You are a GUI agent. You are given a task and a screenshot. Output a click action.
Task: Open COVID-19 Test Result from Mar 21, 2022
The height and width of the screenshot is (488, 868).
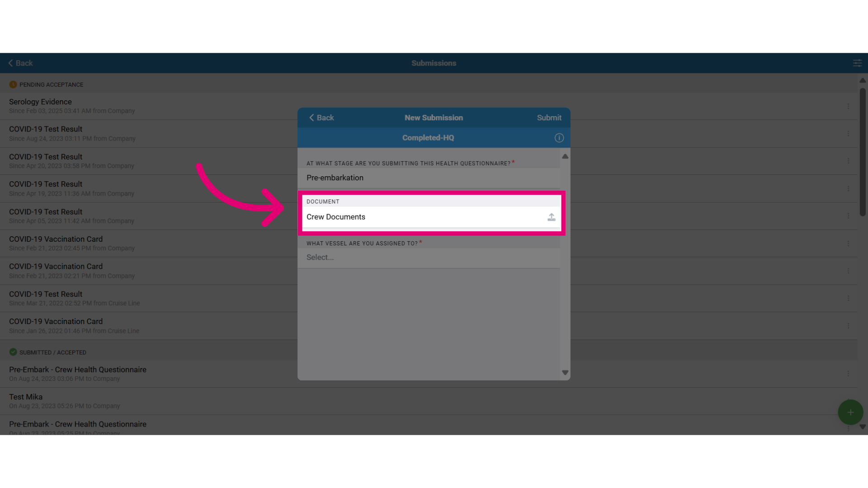pyautogui.click(x=429, y=298)
